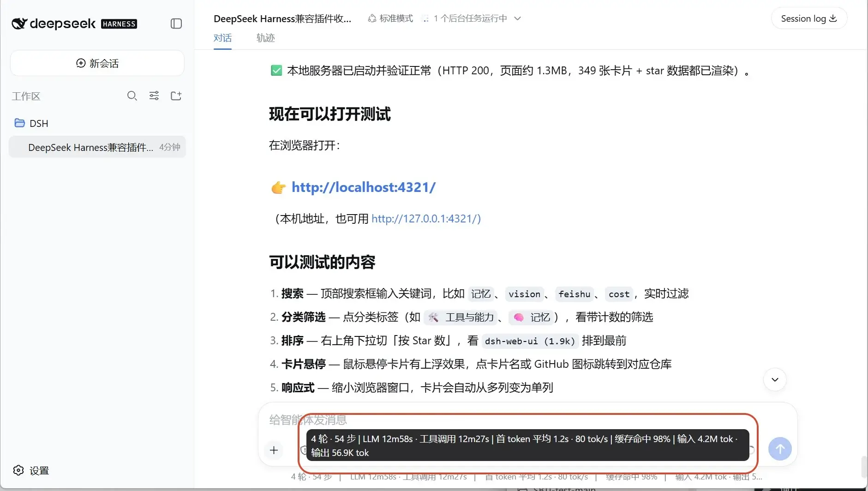Click the deepseek whale logo
Screen dimensions: 868x491
pos(19,24)
